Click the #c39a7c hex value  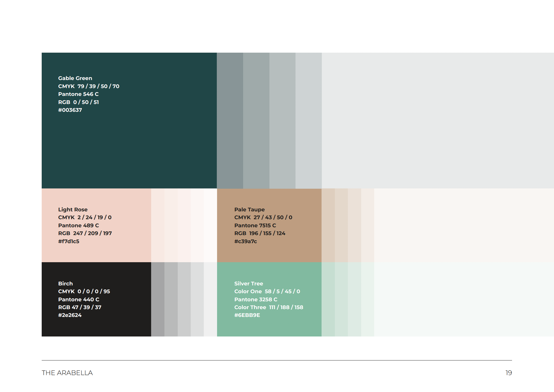(245, 241)
